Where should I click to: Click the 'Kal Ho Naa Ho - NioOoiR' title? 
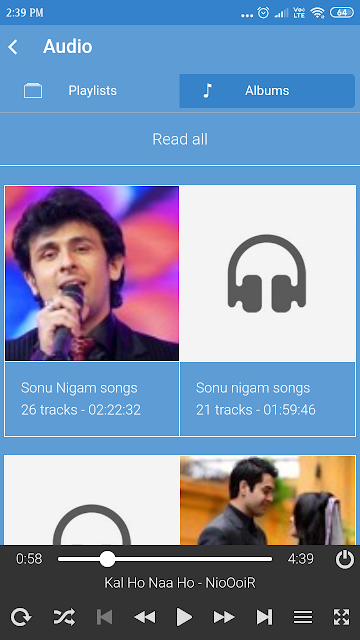click(180, 583)
